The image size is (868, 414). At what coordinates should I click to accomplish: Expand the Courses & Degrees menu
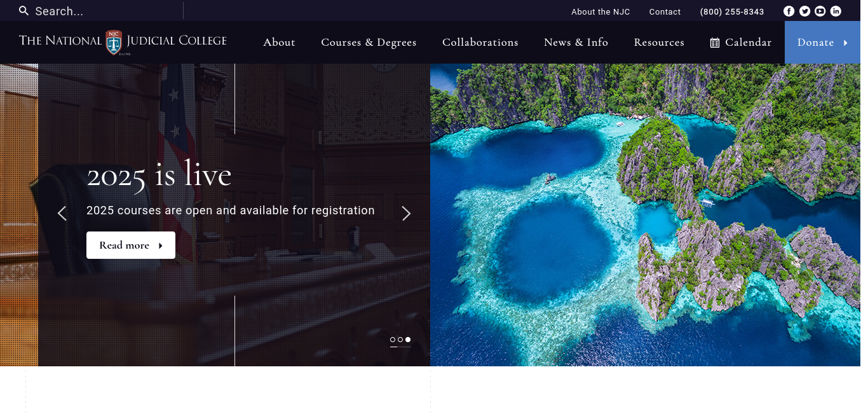pyautogui.click(x=369, y=43)
